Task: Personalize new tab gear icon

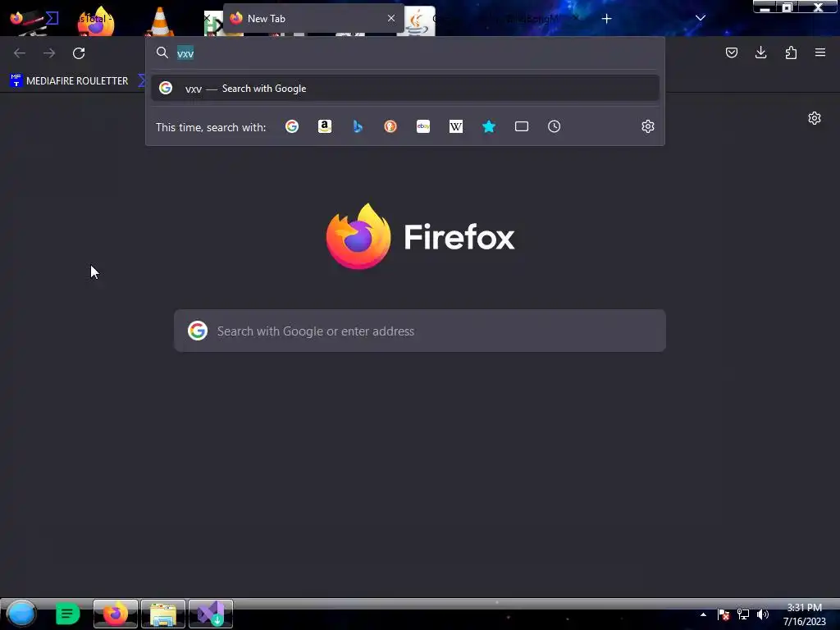Action: point(815,118)
